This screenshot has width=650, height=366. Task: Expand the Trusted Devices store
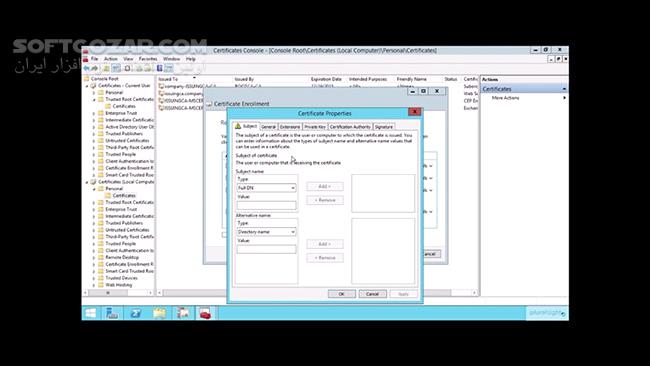point(94,278)
